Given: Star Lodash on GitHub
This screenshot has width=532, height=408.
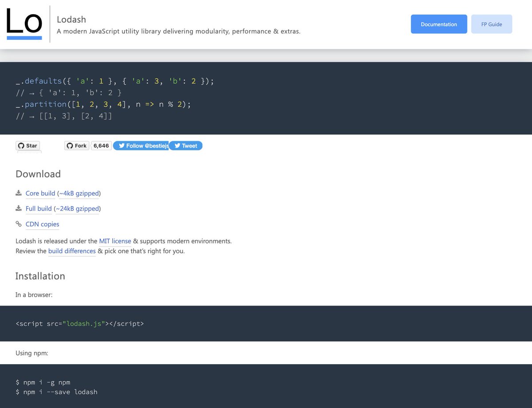Looking at the screenshot, I should 27,145.
